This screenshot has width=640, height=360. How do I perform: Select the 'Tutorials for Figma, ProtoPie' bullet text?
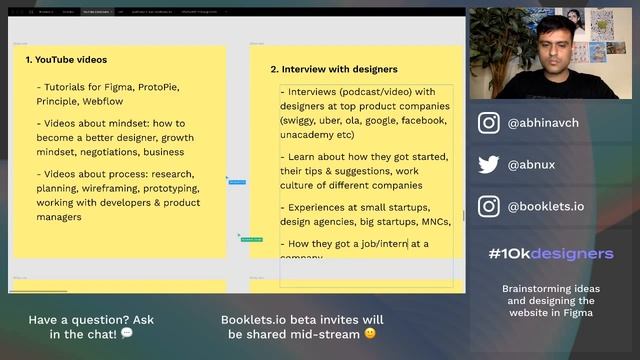click(x=108, y=94)
